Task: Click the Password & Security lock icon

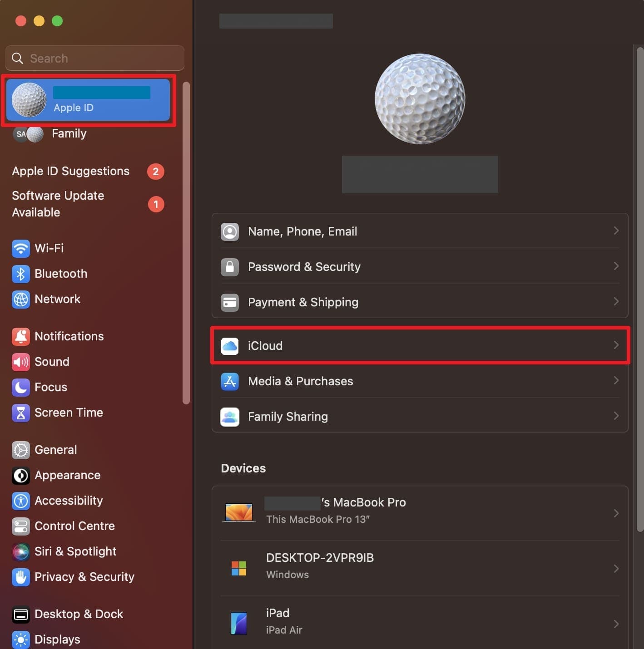Action: tap(230, 267)
